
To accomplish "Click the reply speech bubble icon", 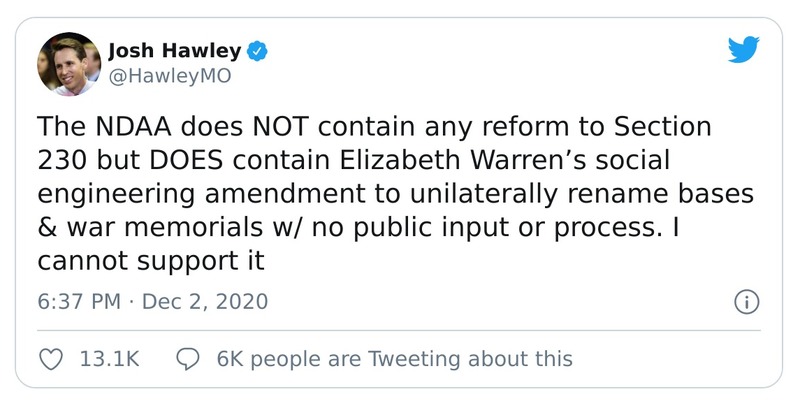I will tap(188, 358).
